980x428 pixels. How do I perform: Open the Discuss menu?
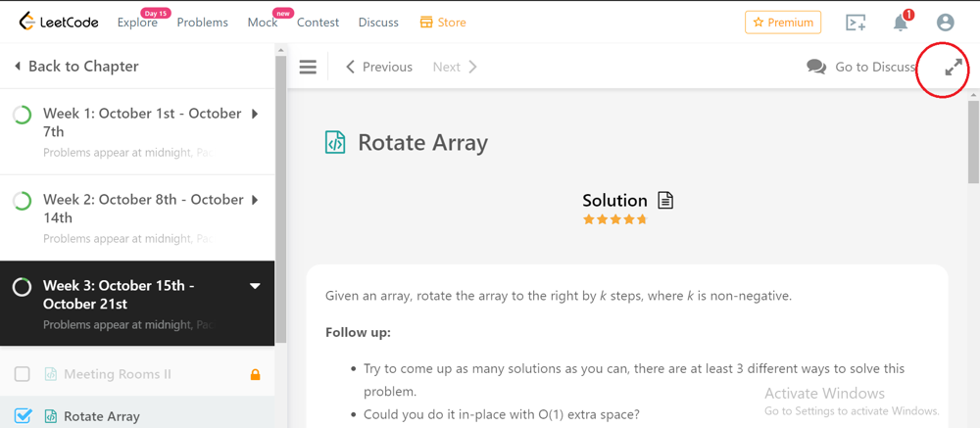pyautogui.click(x=378, y=23)
